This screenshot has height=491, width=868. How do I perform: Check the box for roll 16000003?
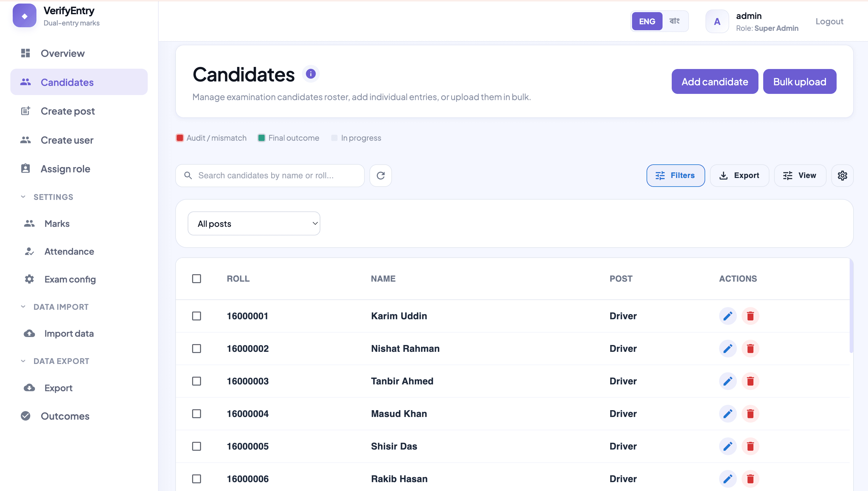(197, 381)
